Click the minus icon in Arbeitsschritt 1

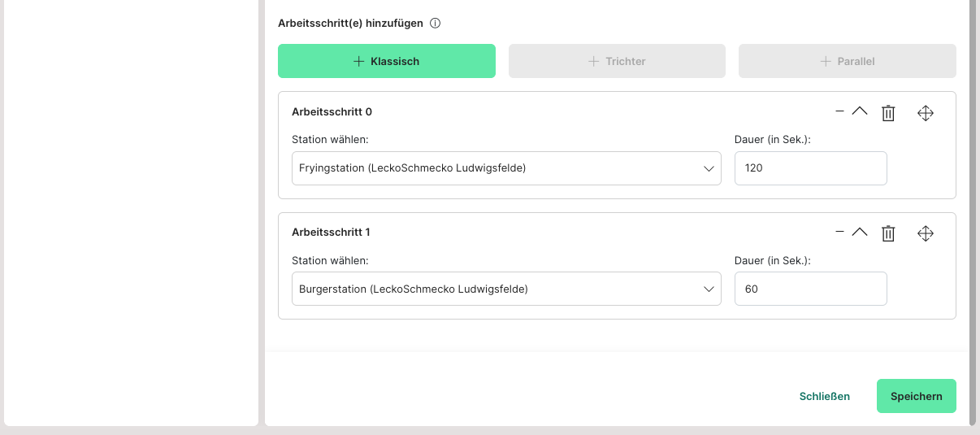[x=839, y=232]
